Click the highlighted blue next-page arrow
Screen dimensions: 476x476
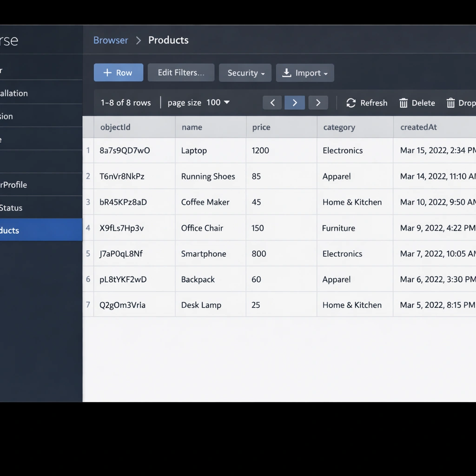pos(295,103)
